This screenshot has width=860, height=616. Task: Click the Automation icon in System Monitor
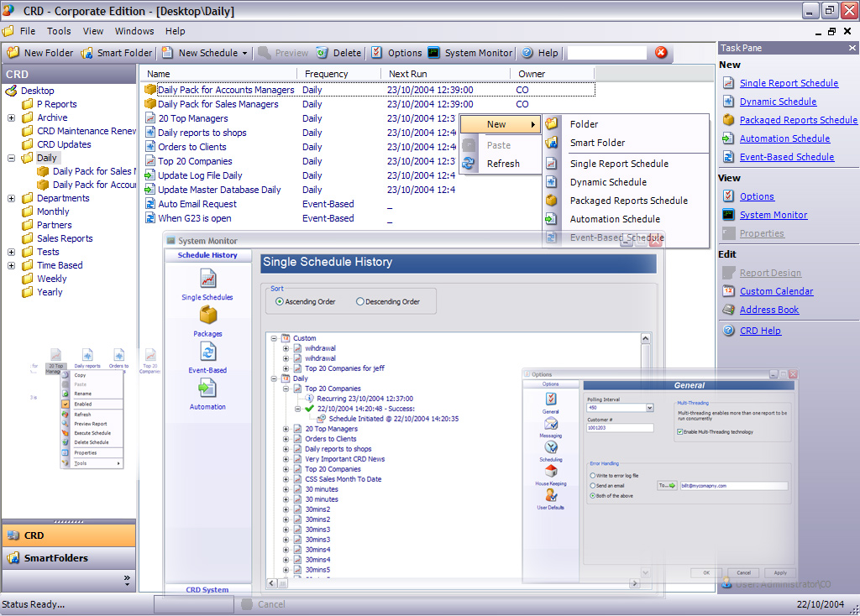pos(207,389)
